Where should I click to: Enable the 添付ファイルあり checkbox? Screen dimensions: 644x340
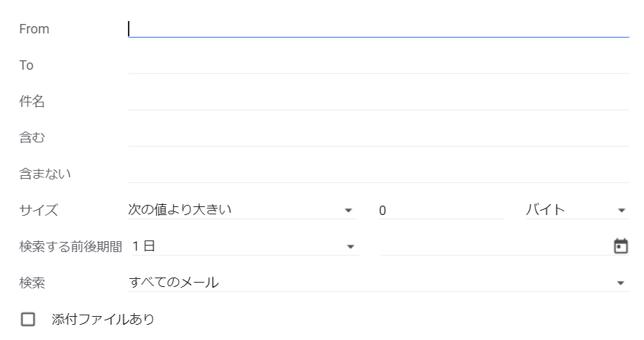tap(28, 320)
